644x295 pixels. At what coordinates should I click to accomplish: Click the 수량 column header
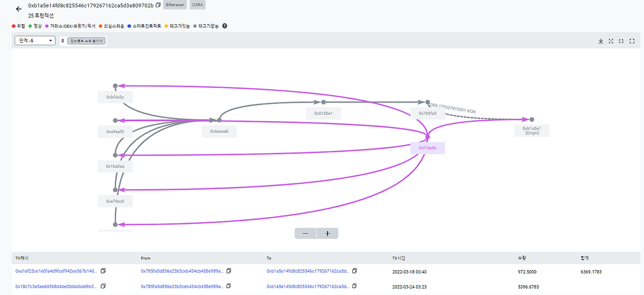click(522, 258)
